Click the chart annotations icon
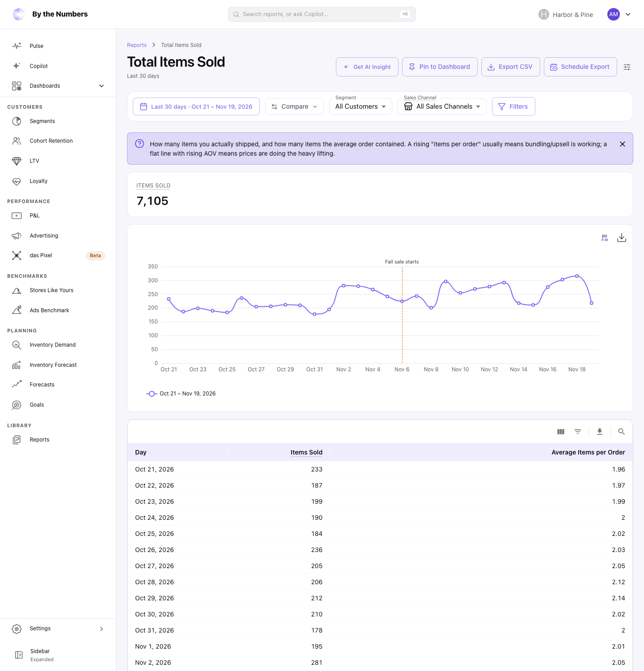Viewport: 644px width, 671px height. pos(605,238)
